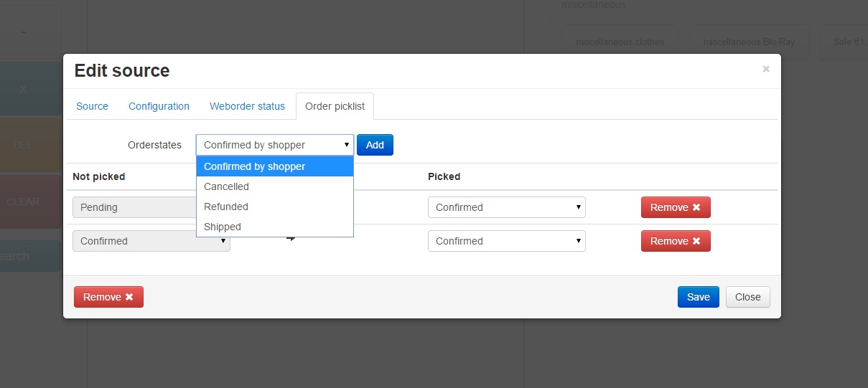The height and width of the screenshot is (388, 868).
Task: Open the Picked dropdown in the second Confirmed row
Action: pyautogui.click(x=507, y=241)
